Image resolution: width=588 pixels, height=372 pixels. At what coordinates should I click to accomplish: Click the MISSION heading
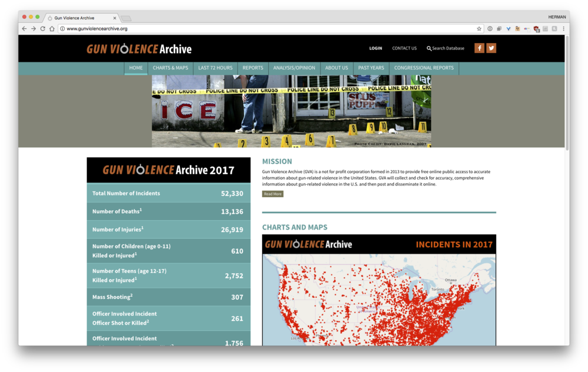click(x=277, y=161)
